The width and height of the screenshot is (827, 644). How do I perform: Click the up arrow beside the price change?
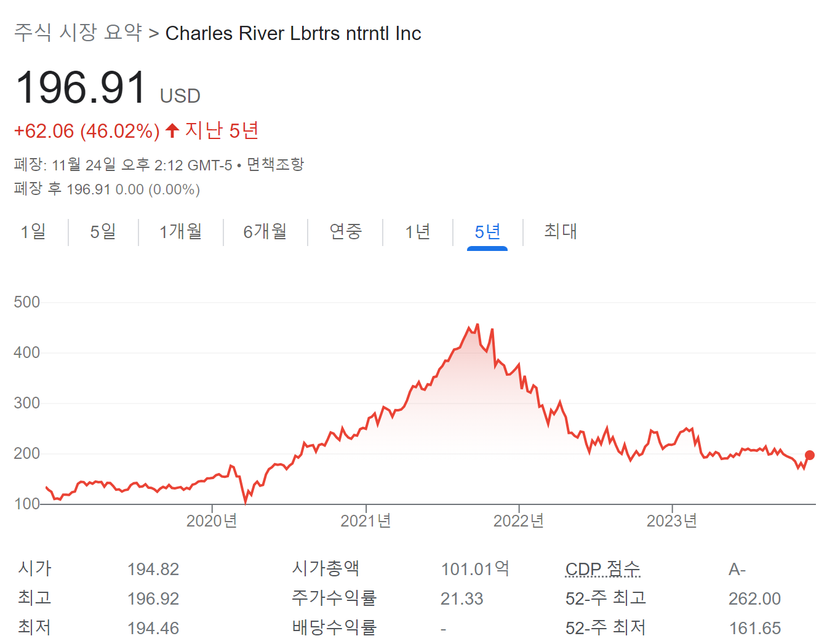(x=172, y=130)
